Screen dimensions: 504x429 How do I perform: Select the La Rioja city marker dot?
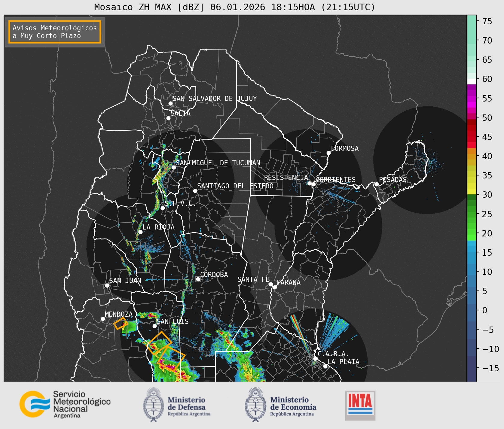(x=140, y=232)
